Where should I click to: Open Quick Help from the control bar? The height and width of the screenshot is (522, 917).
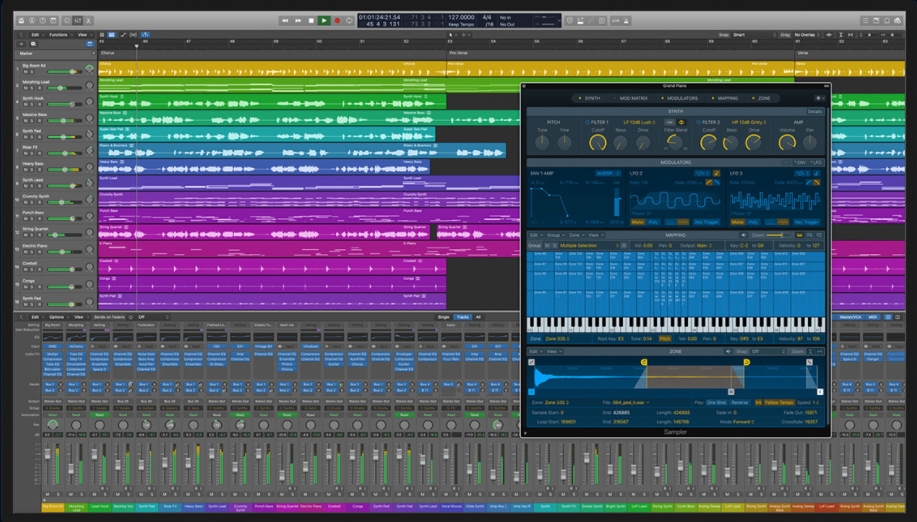coord(43,20)
